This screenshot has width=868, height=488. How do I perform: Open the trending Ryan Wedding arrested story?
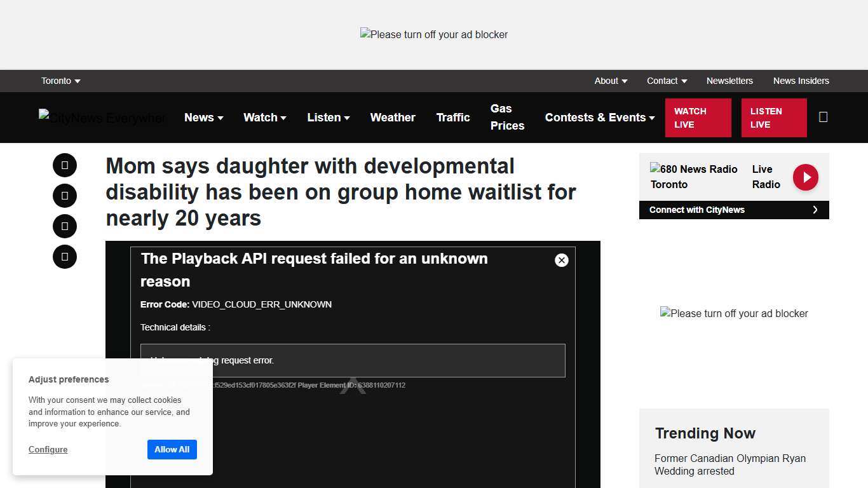click(x=729, y=464)
